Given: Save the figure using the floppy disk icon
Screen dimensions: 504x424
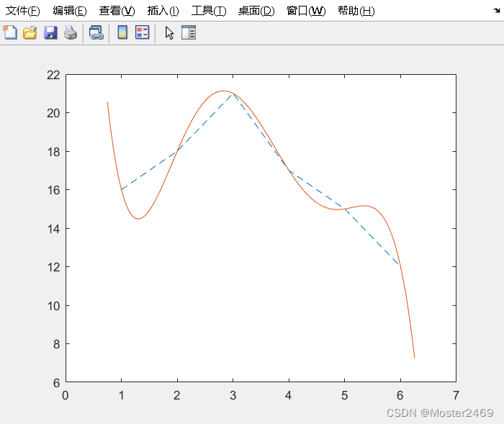Looking at the screenshot, I should coord(50,32).
